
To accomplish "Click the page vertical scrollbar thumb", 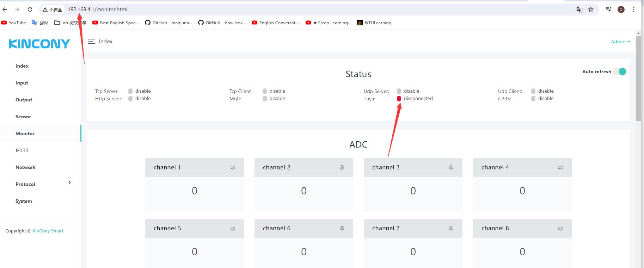I will (638, 77).
